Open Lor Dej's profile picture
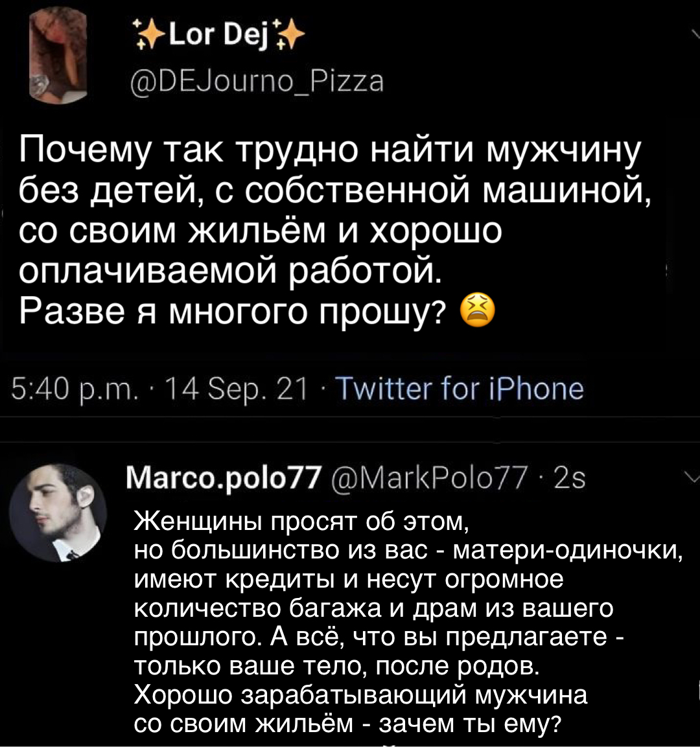The image size is (700, 747). click(x=59, y=56)
